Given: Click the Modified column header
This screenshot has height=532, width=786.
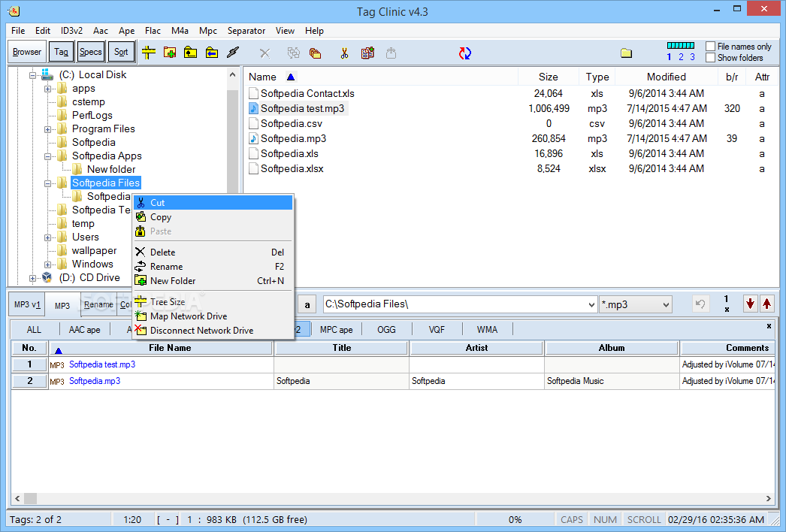Looking at the screenshot, I should 667,77.
